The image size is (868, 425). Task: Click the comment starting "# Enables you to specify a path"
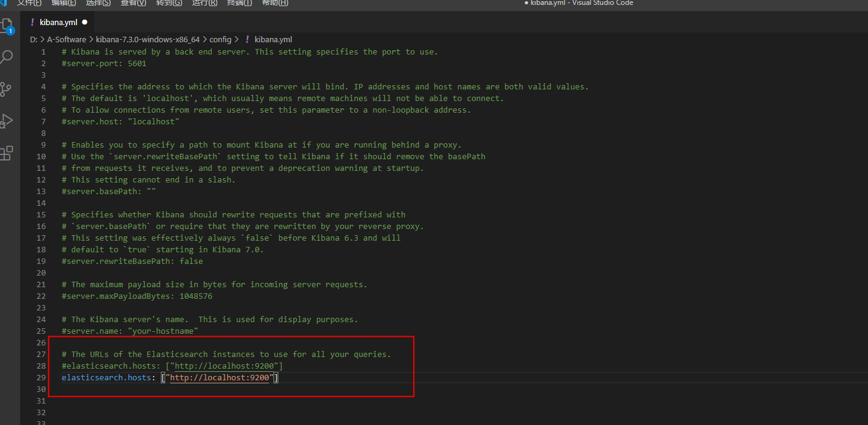(x=262, y=145)
